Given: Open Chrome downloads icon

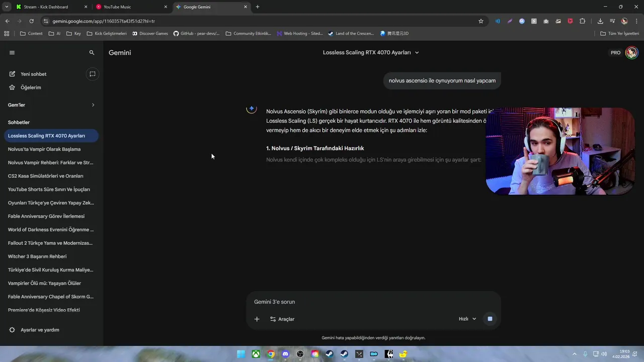Looking at the screenshot, I should coord(600,21).
